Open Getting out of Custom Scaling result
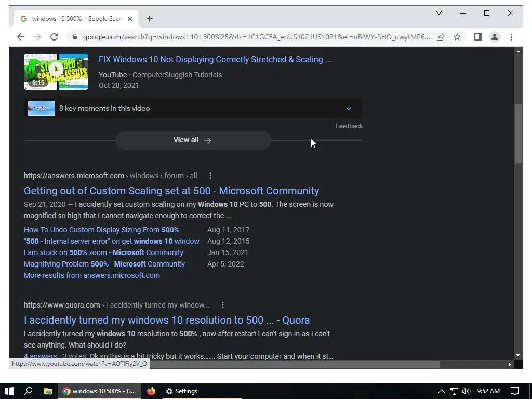This screenshot has height=399, width=532. click(171, 191)
